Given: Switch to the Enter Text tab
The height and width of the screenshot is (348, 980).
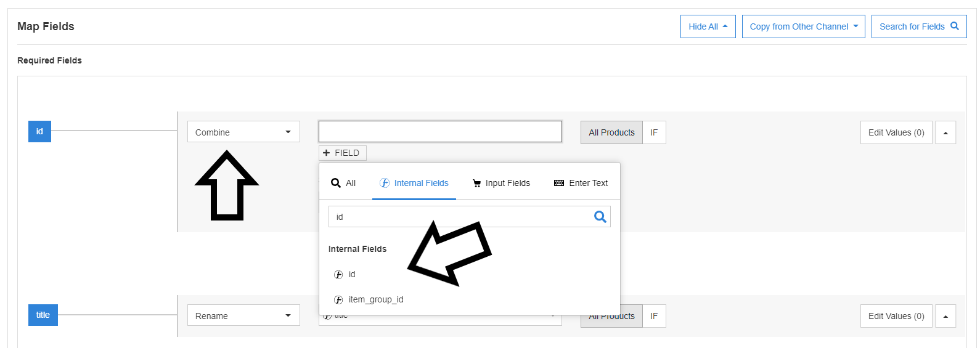Looking at the screenshot, I should (x=581, y=183).
